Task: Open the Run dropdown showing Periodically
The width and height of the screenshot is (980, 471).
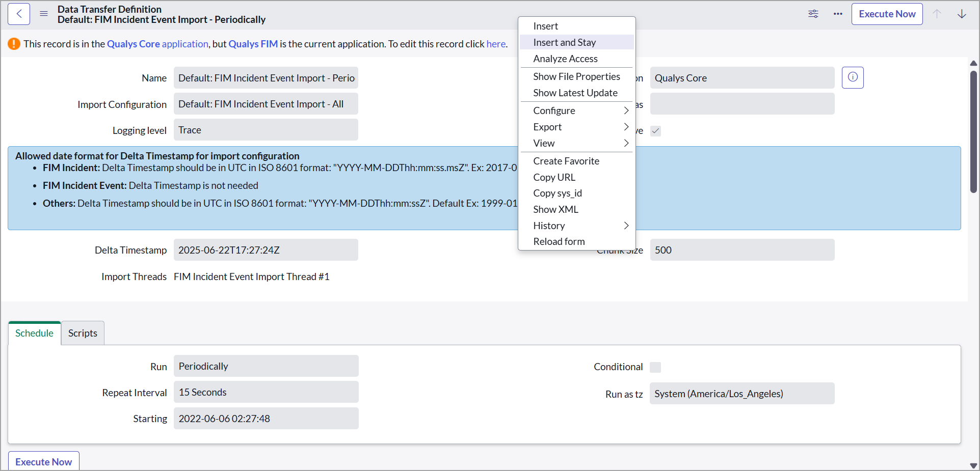Action: coord(266,366)
